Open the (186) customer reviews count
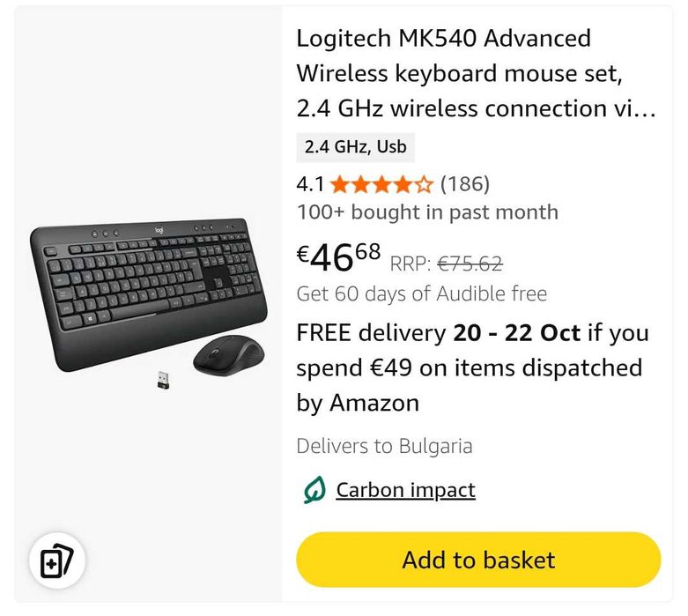 464,184
